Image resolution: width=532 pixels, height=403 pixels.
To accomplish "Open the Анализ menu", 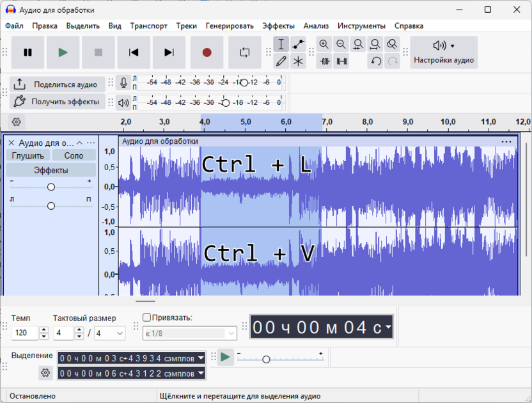I will click(317, 26).
